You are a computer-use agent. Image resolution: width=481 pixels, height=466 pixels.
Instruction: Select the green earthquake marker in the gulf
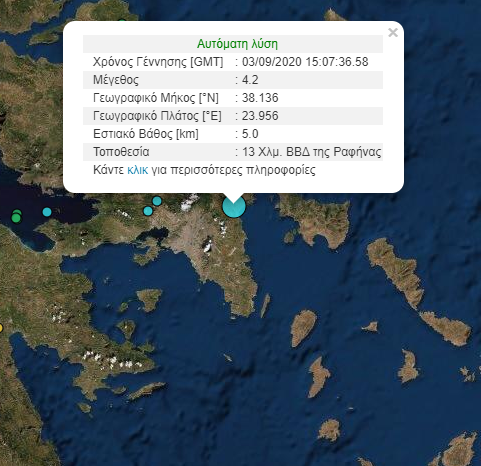16,217
